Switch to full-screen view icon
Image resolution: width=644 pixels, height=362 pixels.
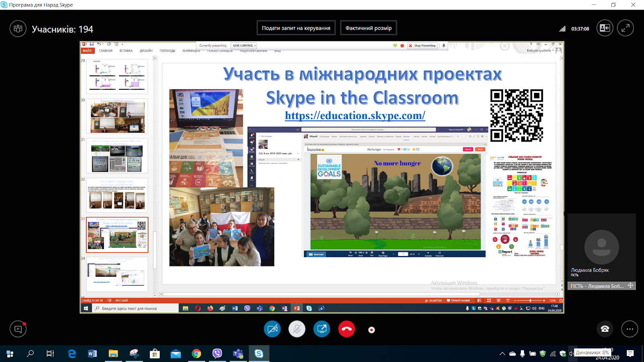click(625, 28)
